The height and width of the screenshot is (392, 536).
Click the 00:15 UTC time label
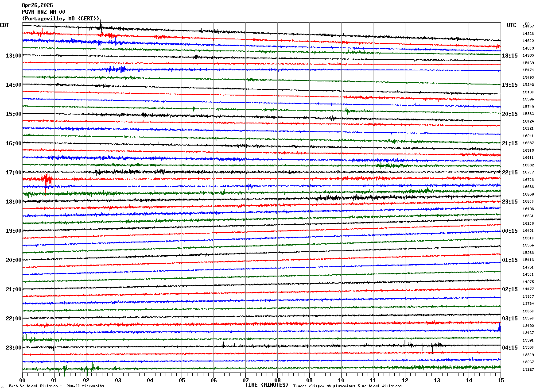[x=510, y=231]
